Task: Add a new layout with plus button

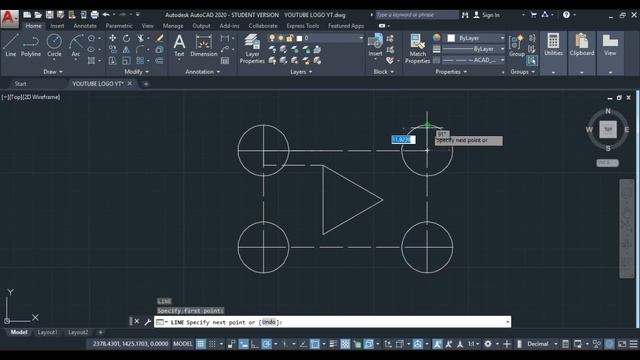Action: pos(100,332)
